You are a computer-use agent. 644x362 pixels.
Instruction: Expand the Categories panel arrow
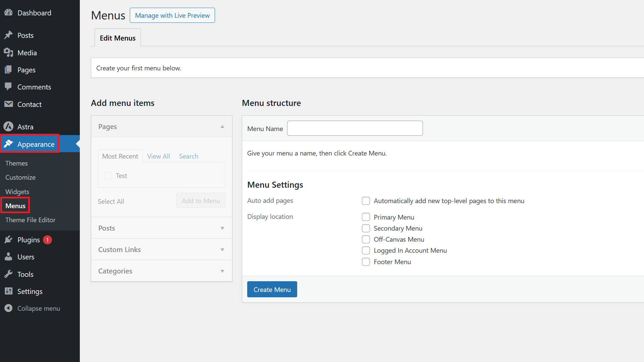coord(222,271)
